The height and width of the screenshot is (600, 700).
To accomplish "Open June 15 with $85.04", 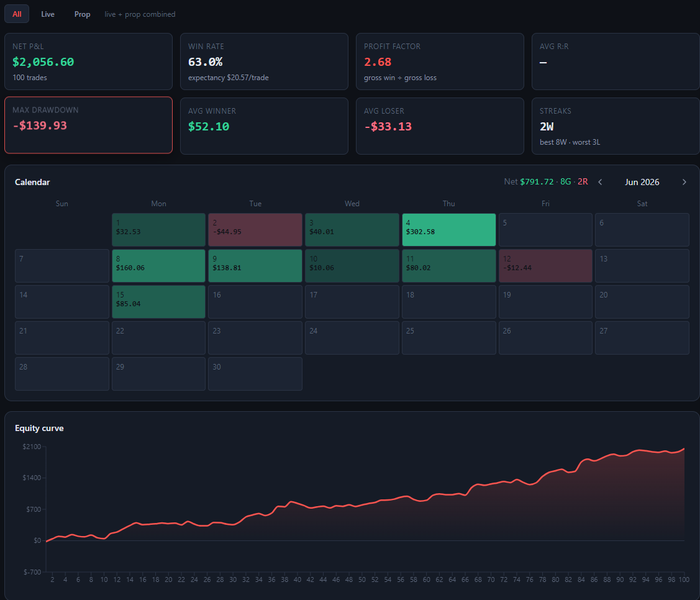I will coord(158,302).
